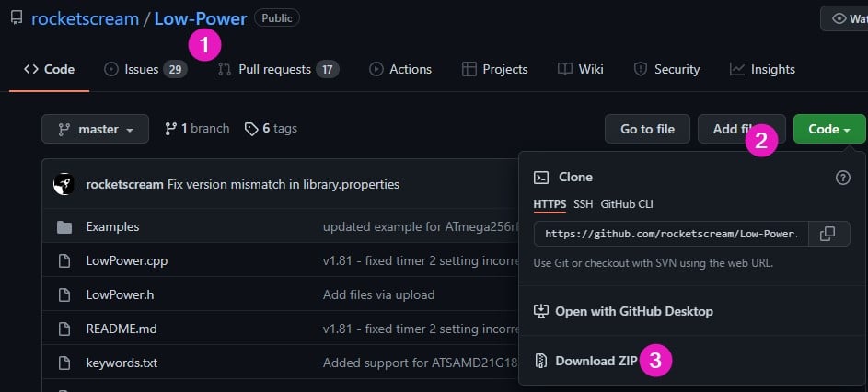This screenshot has width=868, height=392.
Task: Click the Download ZIP file icon
Action: click(x=540, y=361)
